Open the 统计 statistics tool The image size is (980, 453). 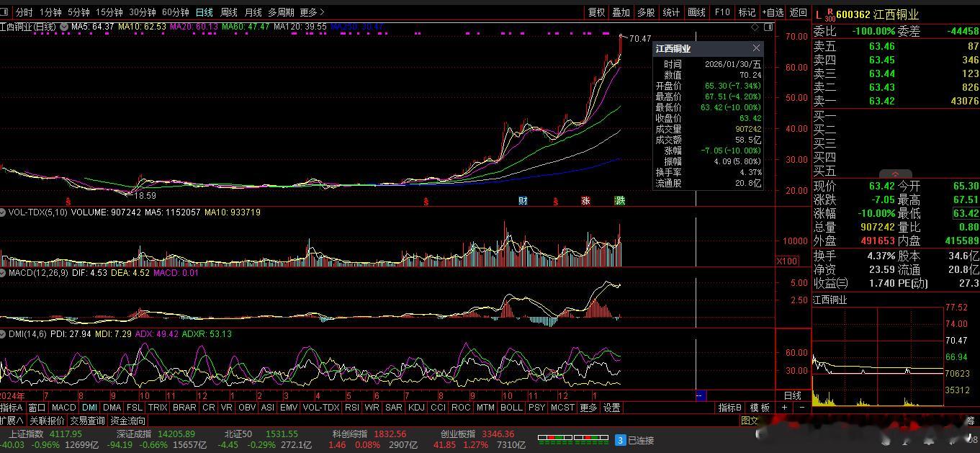coord(671,12)
